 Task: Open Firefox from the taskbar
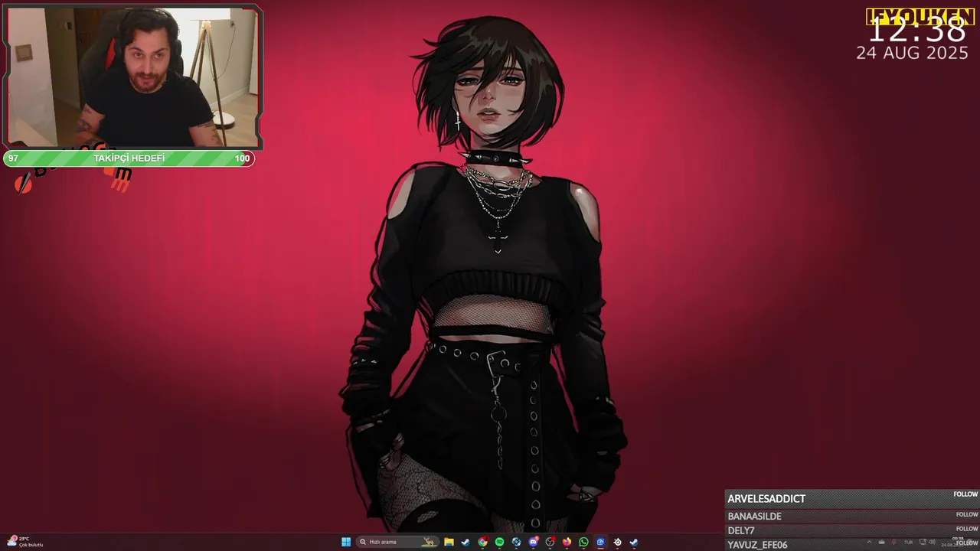[567, 542]
